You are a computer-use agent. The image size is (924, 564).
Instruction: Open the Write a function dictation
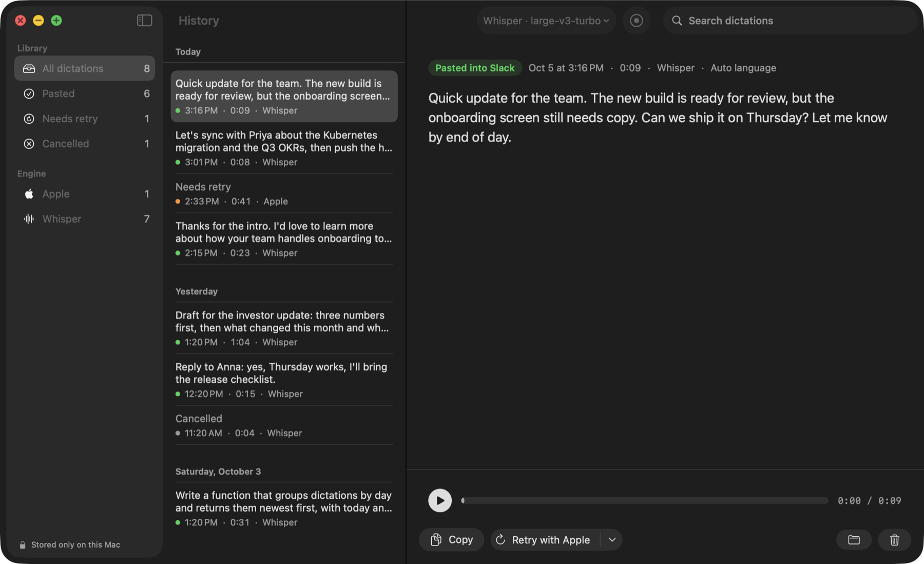click(284, 508)
